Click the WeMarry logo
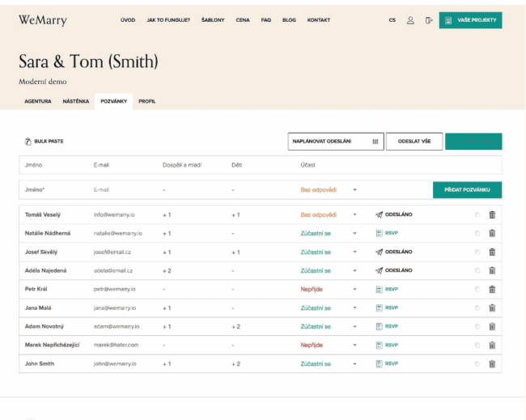 click(x=43, y=20)
